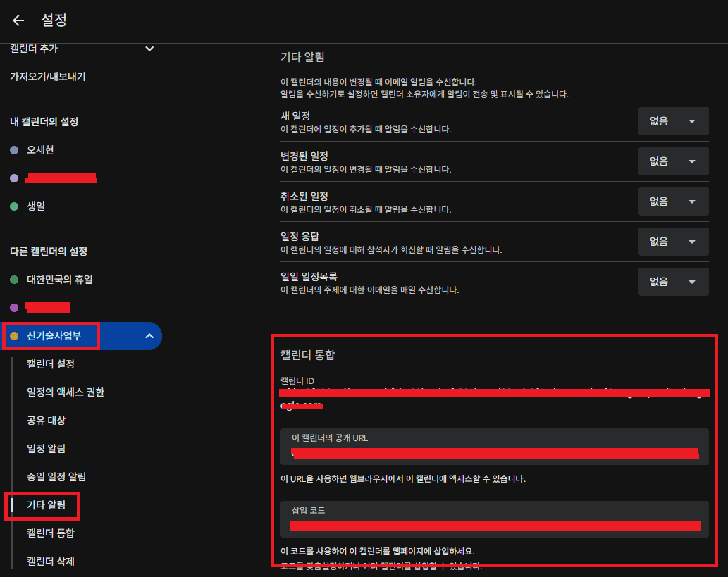Select 캘린더 삭제 in sidebar
The height and width of the screenshot is (577, 728).
click(50, 562)
